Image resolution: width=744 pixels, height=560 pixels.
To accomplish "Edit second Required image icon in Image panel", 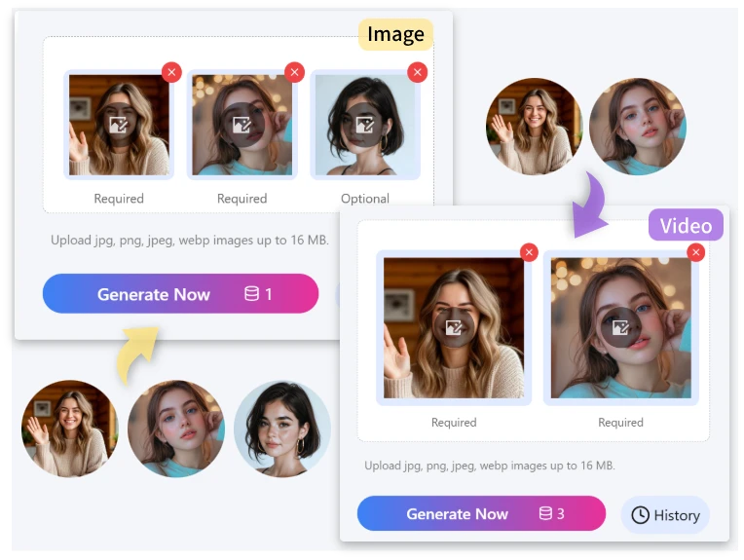I will 242,125.
